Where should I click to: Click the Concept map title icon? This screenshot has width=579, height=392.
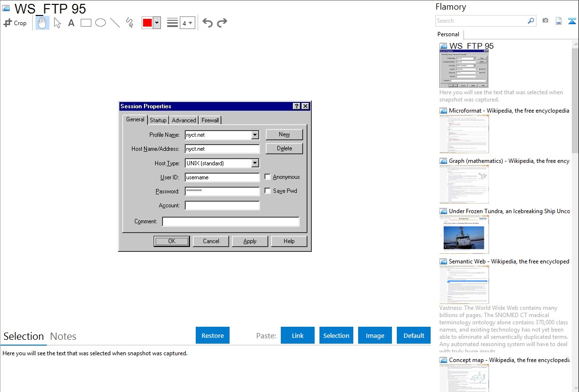[443, 360]
